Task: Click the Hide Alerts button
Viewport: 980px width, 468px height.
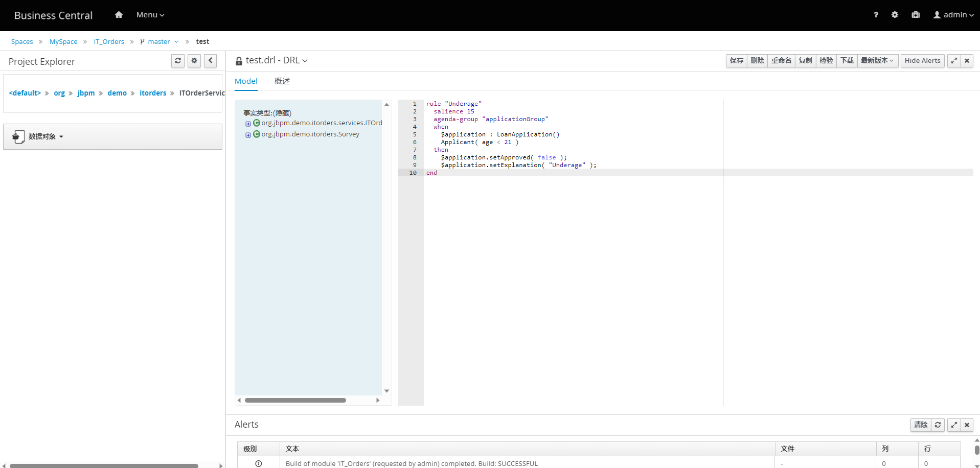Action: point(922,60)
